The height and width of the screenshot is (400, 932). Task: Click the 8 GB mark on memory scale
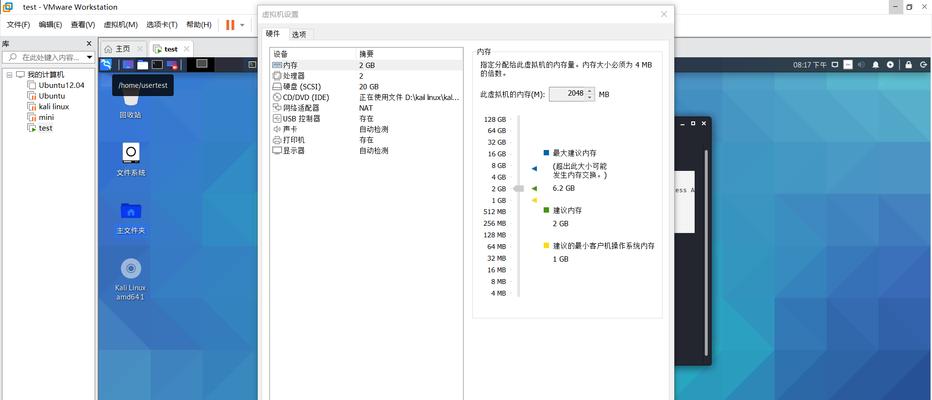pyautogui.click(x=499, y=165)
